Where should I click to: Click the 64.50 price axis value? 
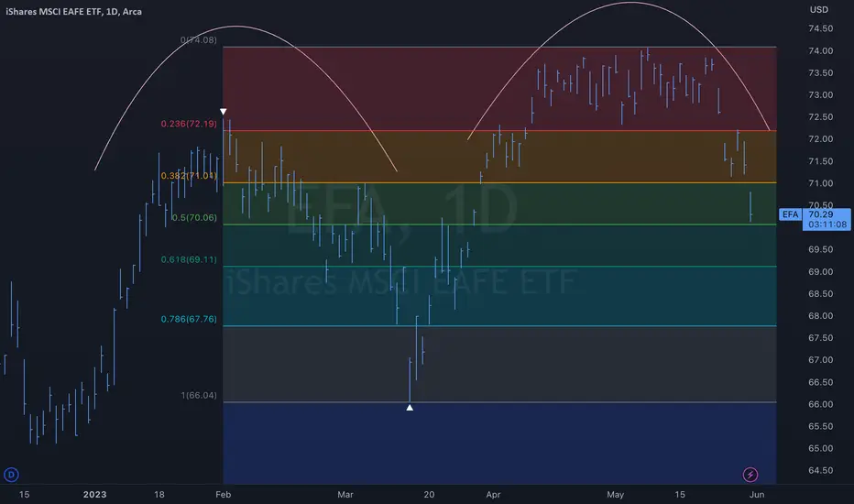tap(820, 470)
